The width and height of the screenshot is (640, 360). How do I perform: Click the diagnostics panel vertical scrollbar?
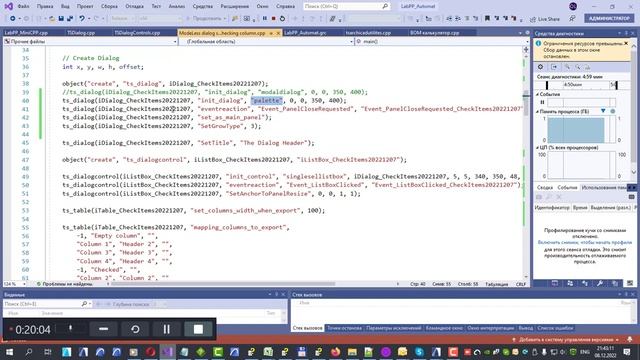pos(634,108)
